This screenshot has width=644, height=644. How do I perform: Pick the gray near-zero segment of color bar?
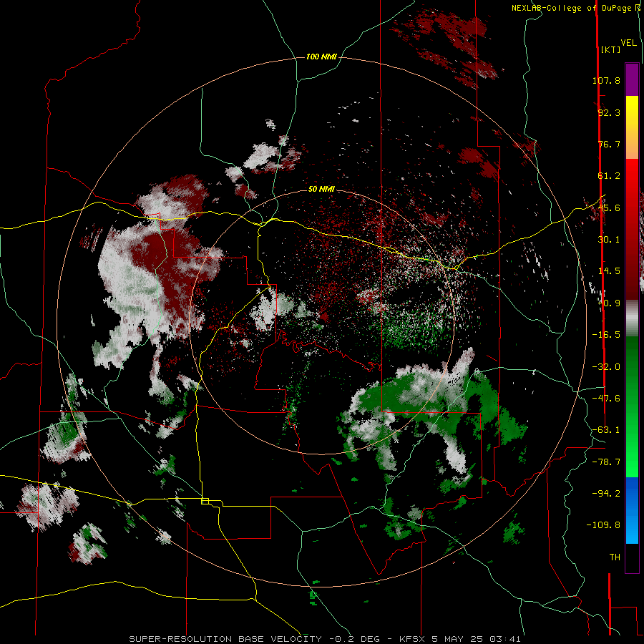pyautogui.click(x=632, y=318)
